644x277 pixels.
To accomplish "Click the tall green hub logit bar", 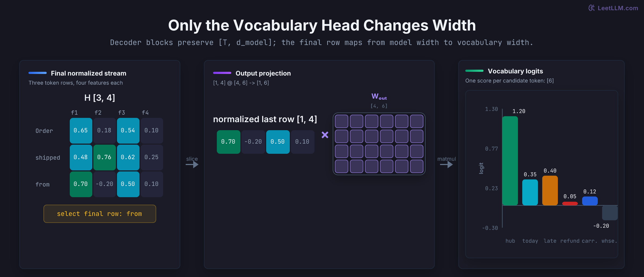I will (x=510, y=161).
